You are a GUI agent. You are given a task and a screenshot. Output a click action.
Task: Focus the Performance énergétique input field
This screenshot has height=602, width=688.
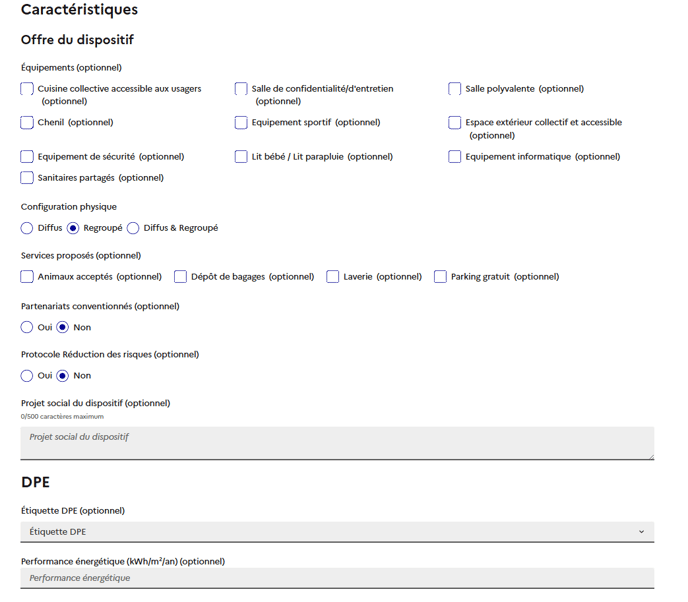(x=337, y=578)
